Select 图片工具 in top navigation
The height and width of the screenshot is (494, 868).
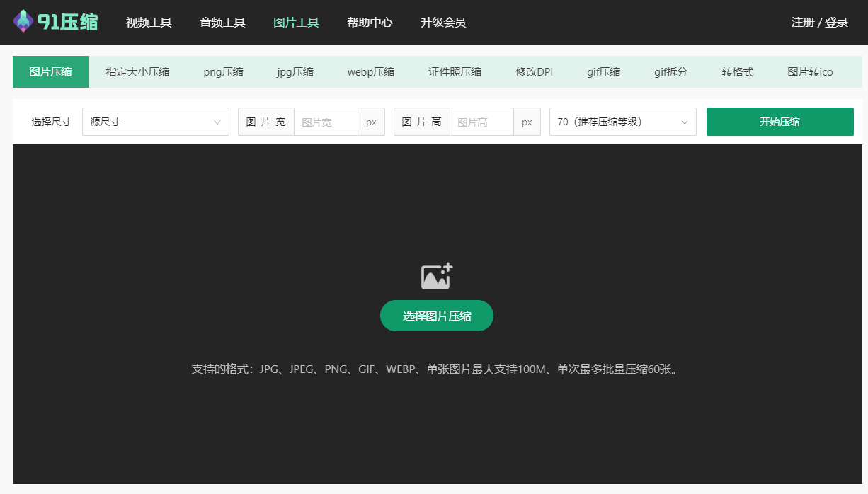tap(296, 23)
